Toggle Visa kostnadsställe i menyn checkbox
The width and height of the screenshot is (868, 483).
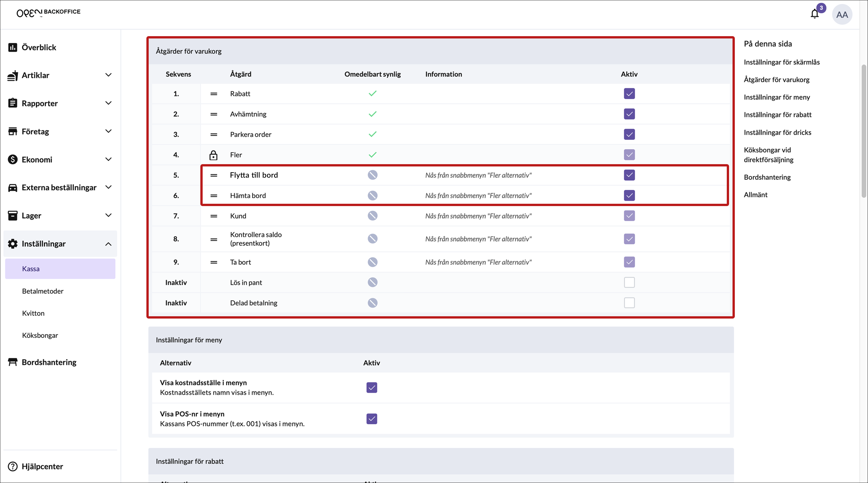372,387
